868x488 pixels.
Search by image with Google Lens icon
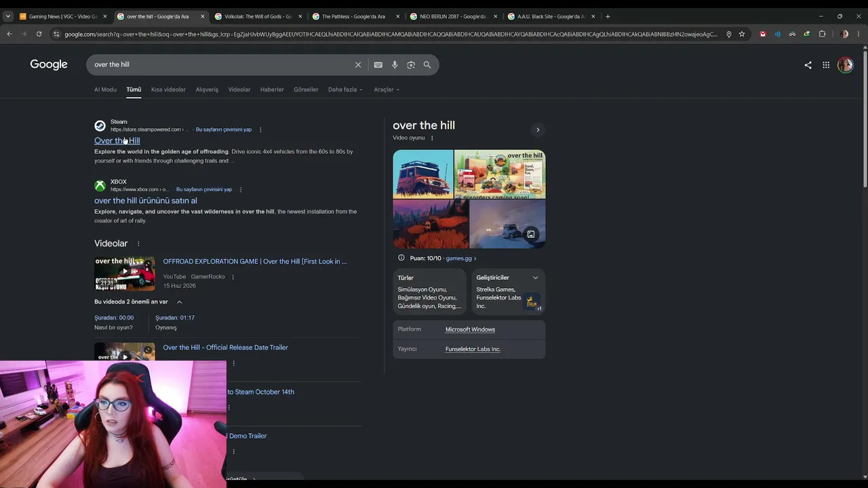point(411,64)
